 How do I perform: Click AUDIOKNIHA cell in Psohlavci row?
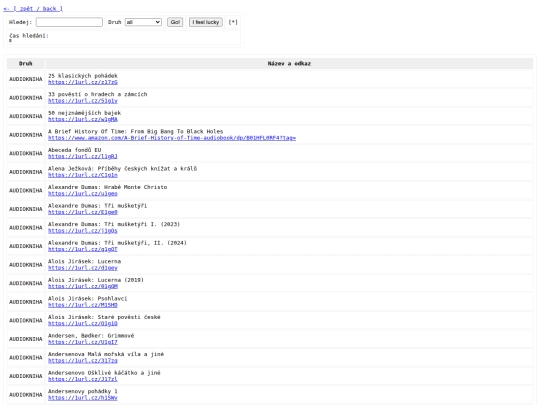(x=25, y=302)
